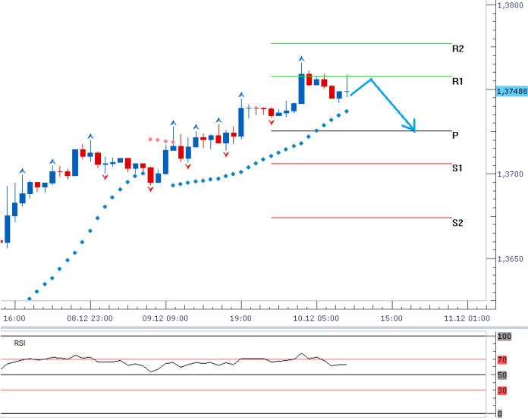Viewport: 528px width, 420px height.
Task: Click the up fractal arrow above highest candle
Action: tap(301, 59)
